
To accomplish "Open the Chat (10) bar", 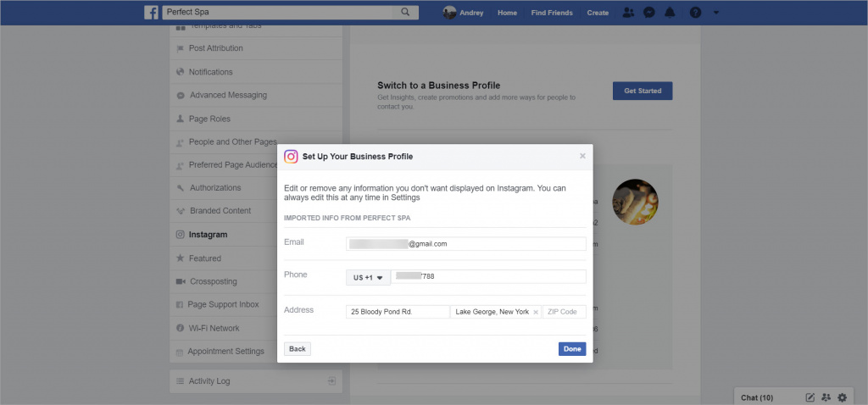I will tap(757, 397).
